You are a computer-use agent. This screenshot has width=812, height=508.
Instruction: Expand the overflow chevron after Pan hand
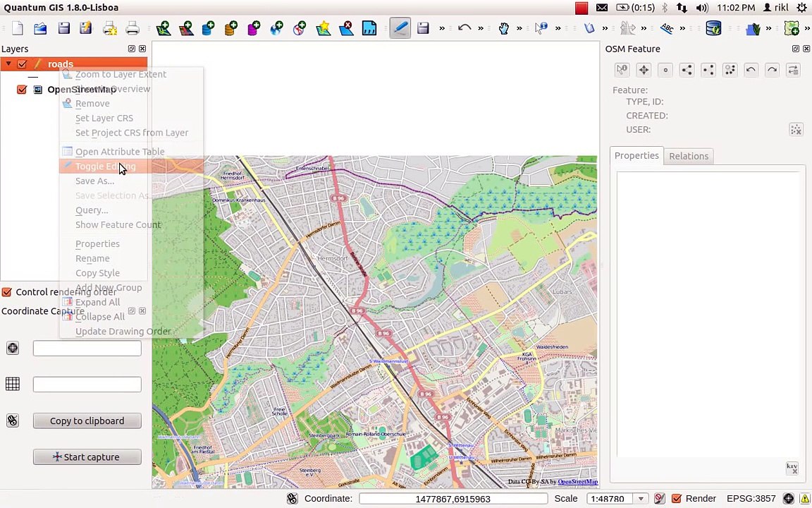519,28
